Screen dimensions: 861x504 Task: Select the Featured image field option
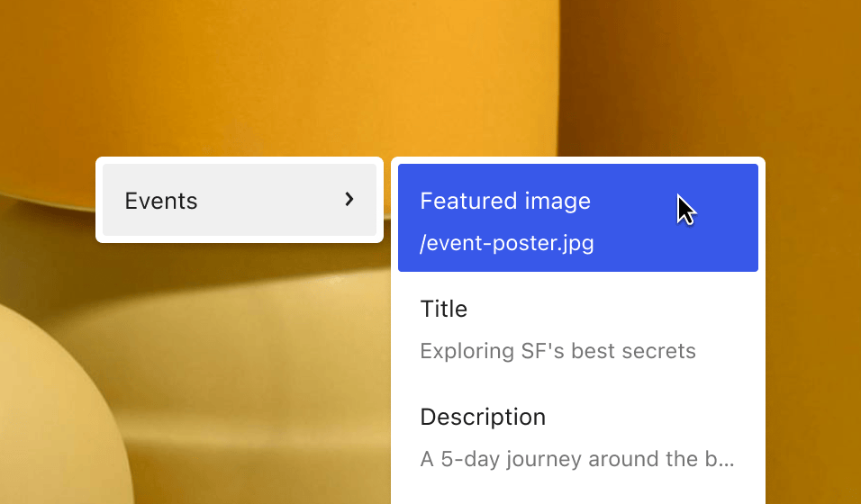pyautogui.click(x=577, y=218)
